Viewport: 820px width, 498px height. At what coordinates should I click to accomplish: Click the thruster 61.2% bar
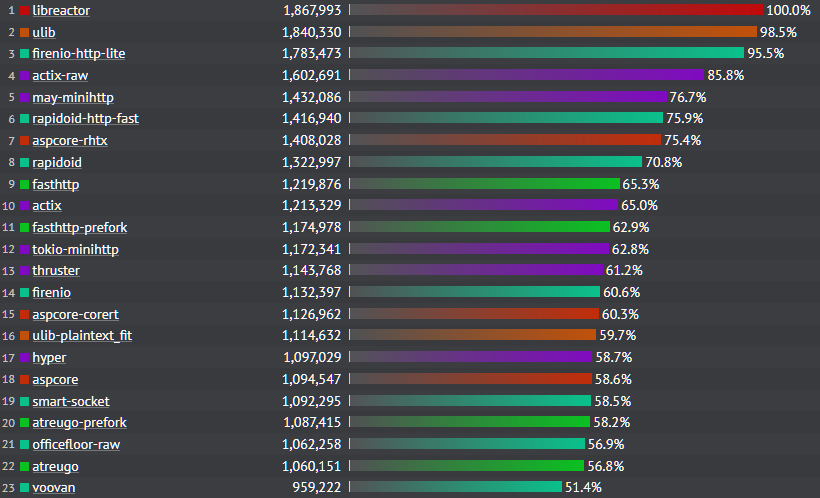click(x=476, y=270)
